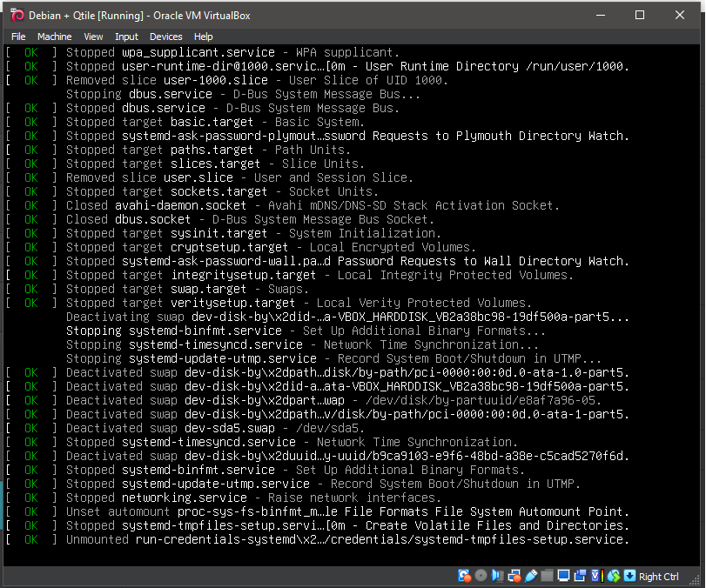Click the USB devices status icon

(x=530, y=576)
